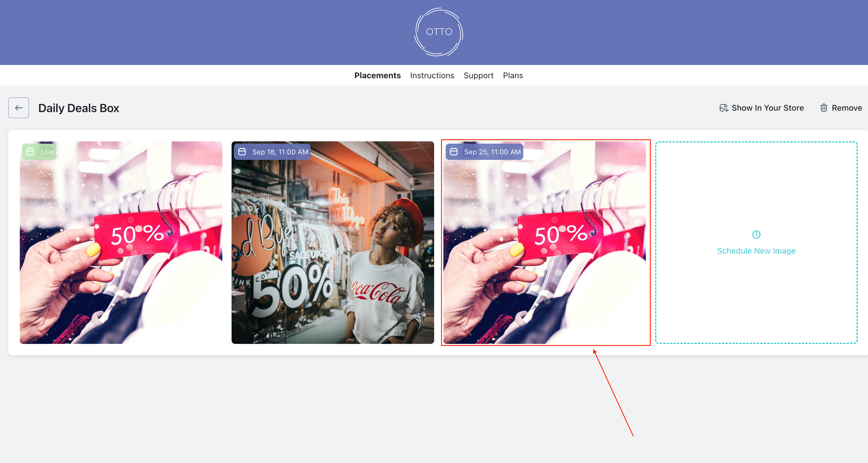868x463 pixels.
Task: Click the OTTO circular logo
Action: (438, 32)
